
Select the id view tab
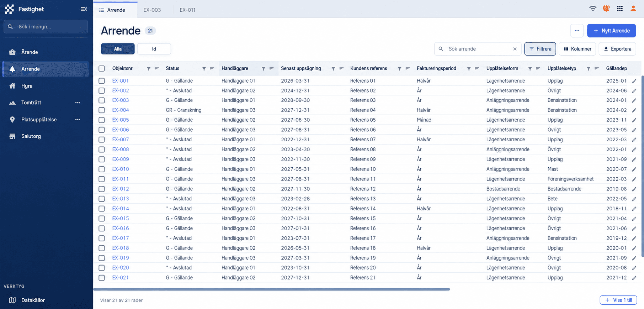154,49
